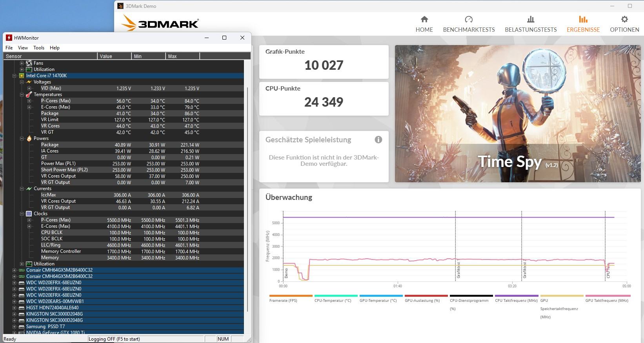644x343 pixels.
Task: Open the ERGEBNISSE results tab
Action: [x=583, y=24]
